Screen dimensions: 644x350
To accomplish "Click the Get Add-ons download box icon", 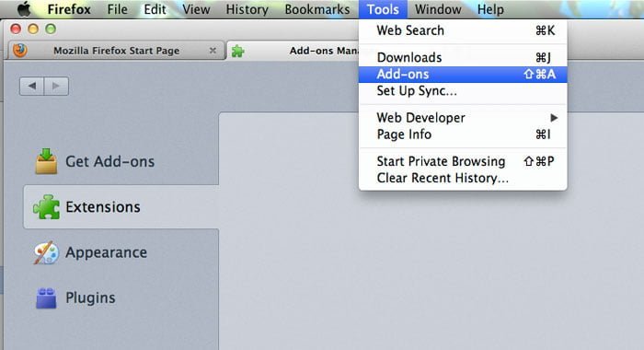I will tap(46, 161).
